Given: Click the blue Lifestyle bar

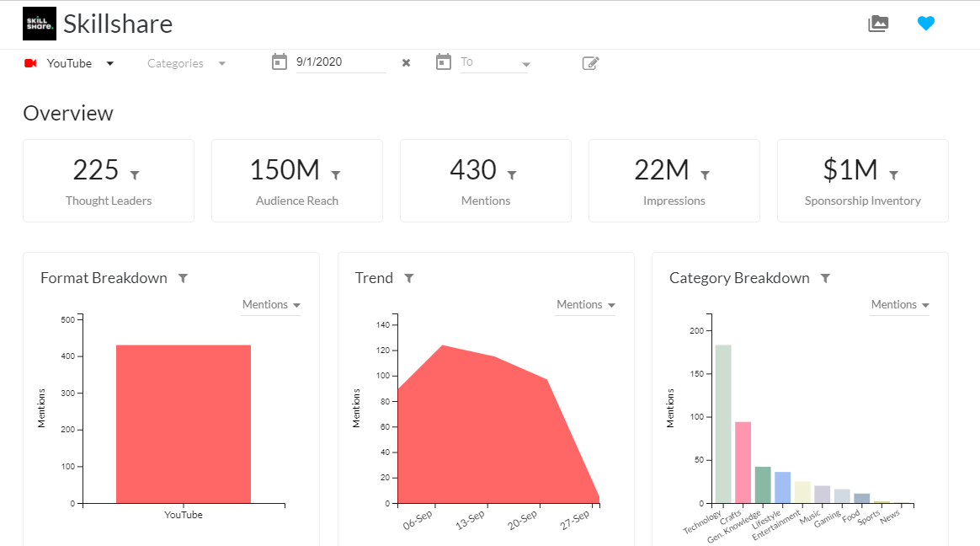Looking at the screenshot, I should point(782,487).
